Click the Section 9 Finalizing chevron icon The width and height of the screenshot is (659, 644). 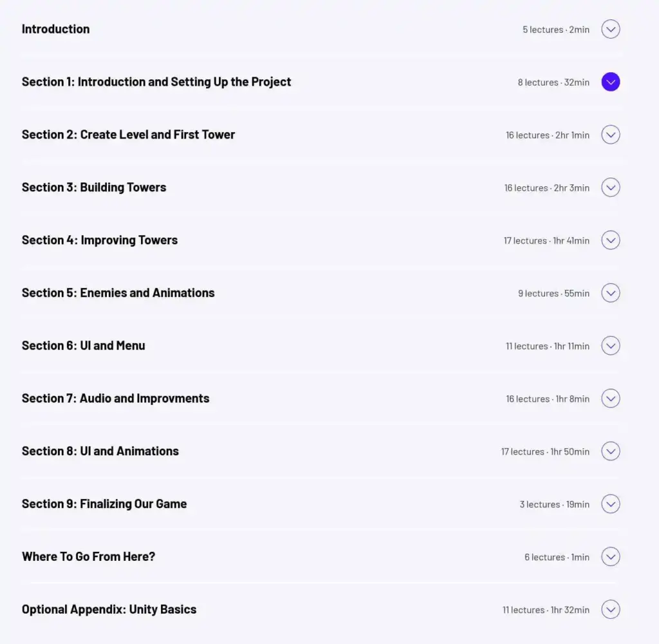(x=610, y=504)
